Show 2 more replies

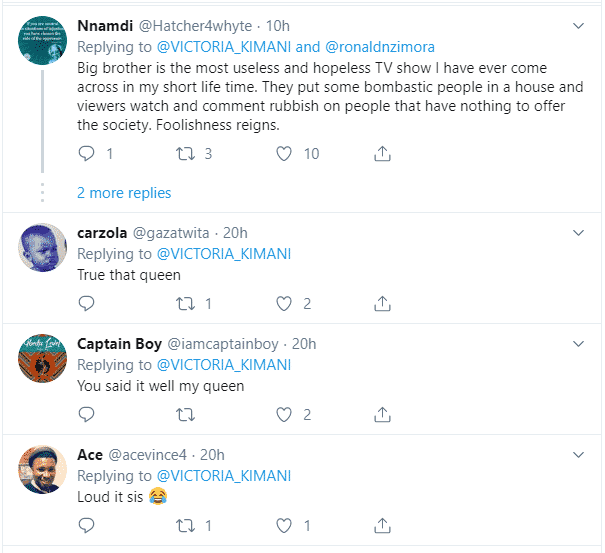[124, 193]
